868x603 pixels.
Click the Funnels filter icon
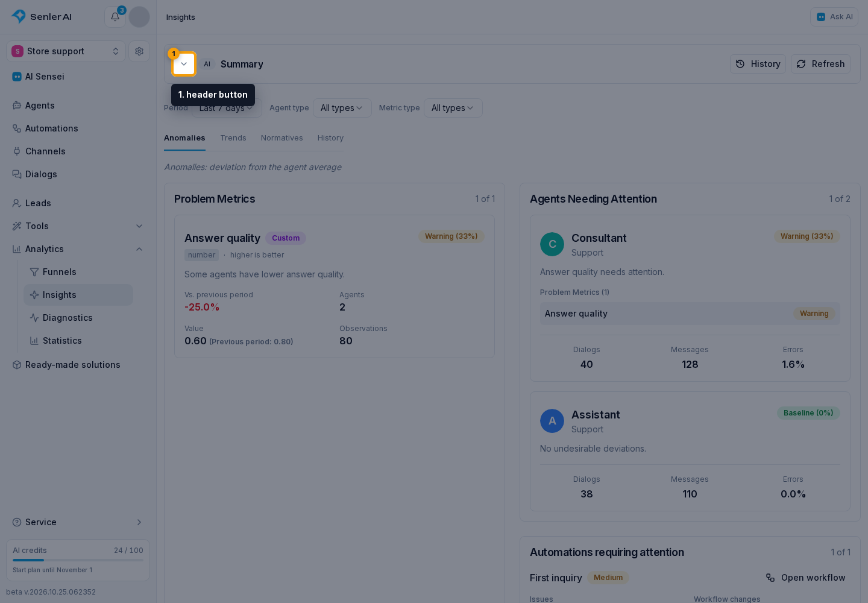(x=34, y=272)
